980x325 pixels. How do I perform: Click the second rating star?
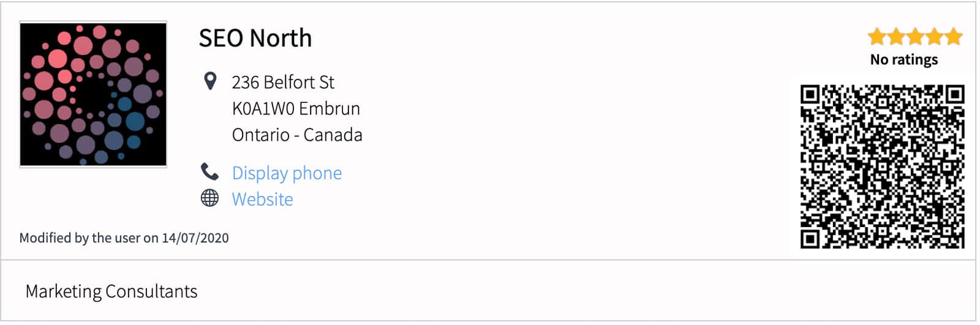point(896,37)
